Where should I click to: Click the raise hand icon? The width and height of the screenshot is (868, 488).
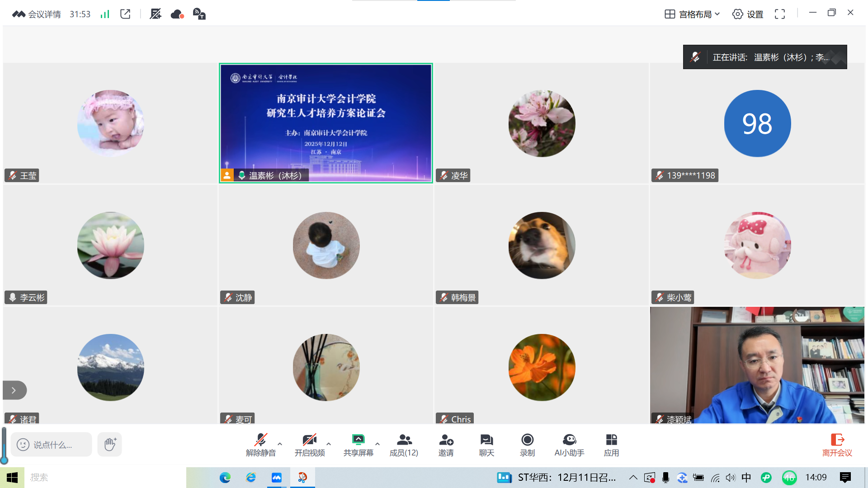click(110, 444)
